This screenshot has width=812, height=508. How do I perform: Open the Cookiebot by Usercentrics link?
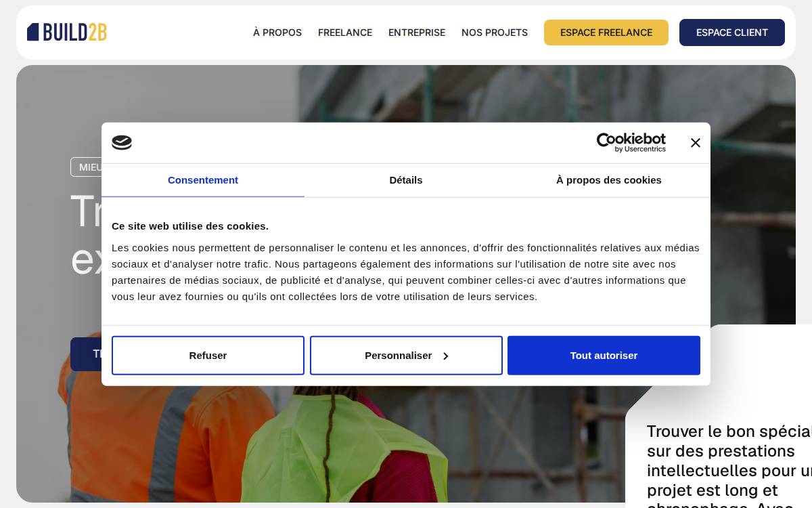[x=631, y=142]
